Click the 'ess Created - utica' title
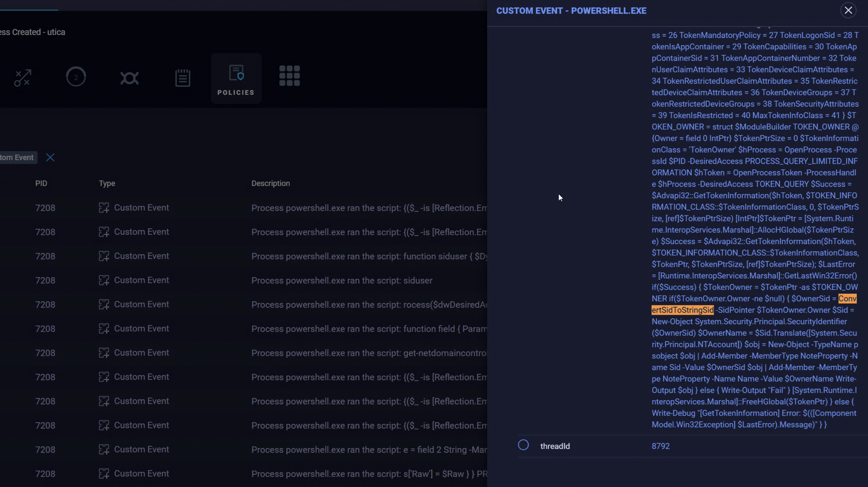 (x=33, y=32)
